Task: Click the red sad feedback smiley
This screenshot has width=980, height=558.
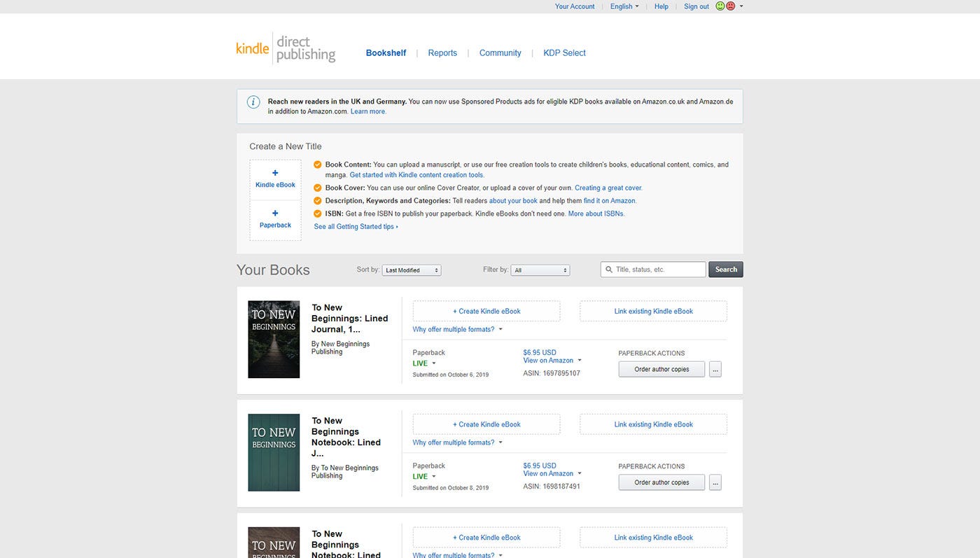Action: pos(731,6)
